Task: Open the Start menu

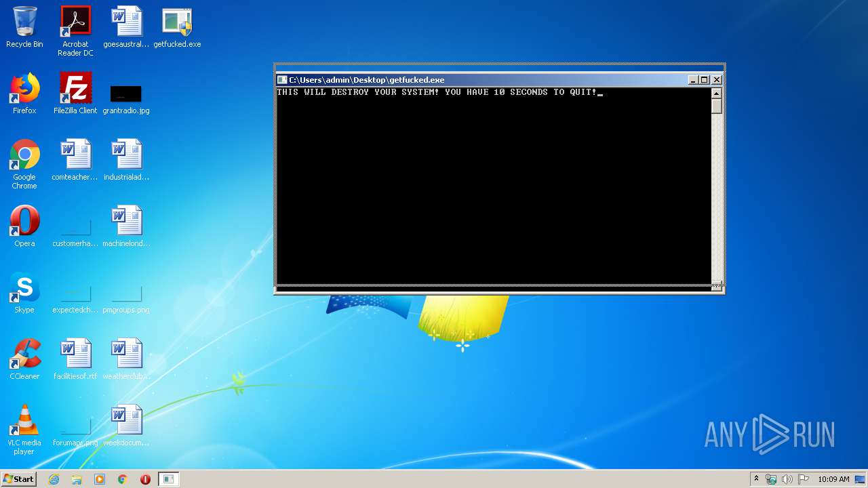Action: [18, 479]
